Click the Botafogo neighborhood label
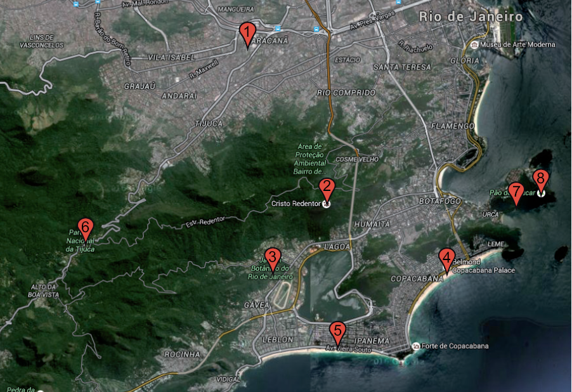Image resolution: width=572 pixels, height=392 pixels. 439,201
